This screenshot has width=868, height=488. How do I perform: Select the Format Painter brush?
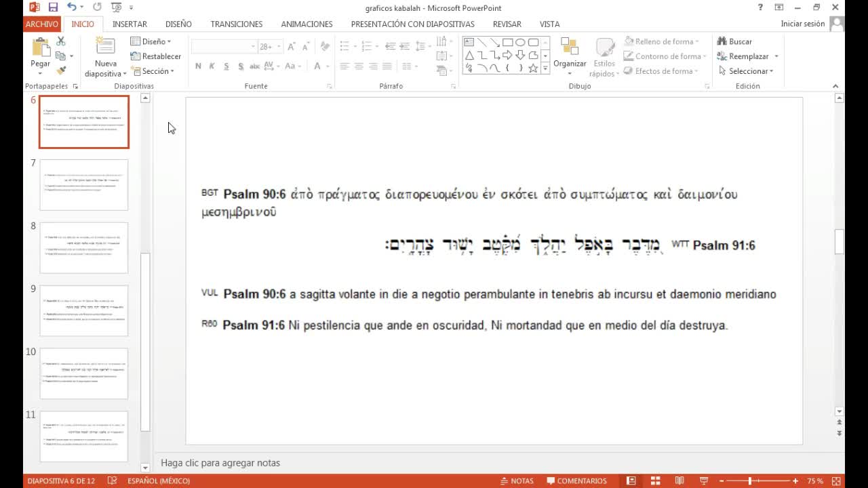click(x=61, y=70)
